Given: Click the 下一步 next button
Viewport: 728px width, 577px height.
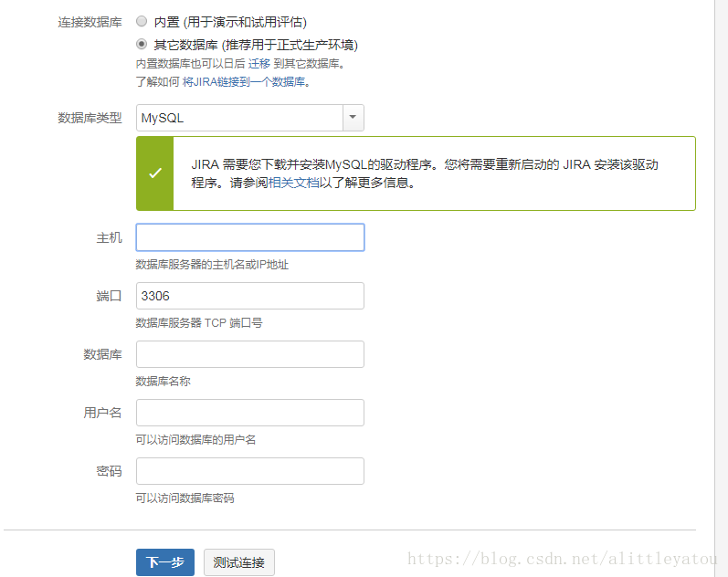Looking at the screenshot, I should click(165, 562).
